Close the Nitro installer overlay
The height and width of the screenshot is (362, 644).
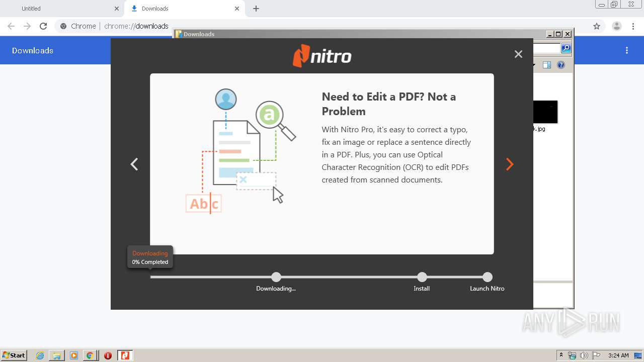[x=518, y=54]
